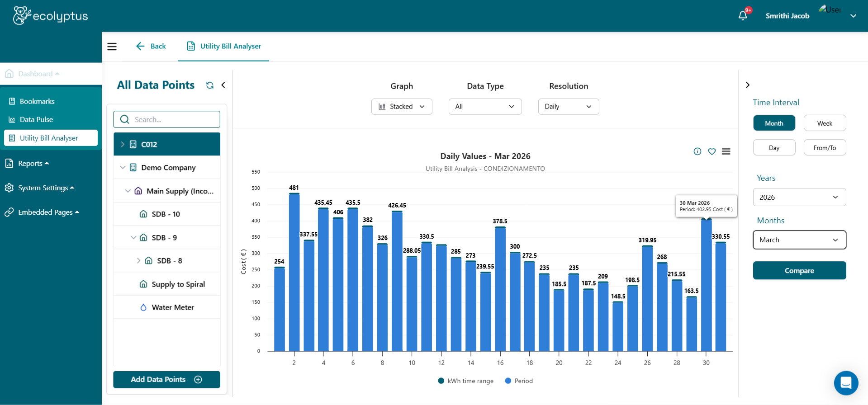The width and height of the screenshot is (868, 405).
Task: Refresh the All Data Points list
Action: point(210,85)
